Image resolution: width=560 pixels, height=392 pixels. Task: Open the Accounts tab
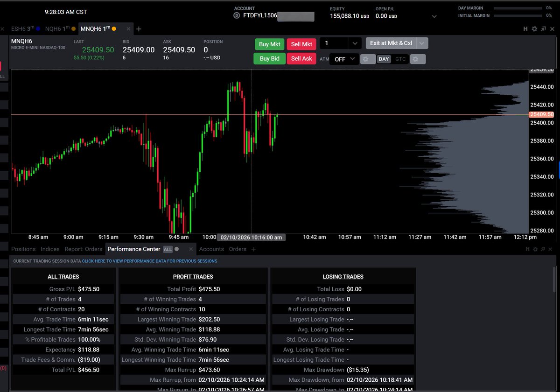pos(211,249)
